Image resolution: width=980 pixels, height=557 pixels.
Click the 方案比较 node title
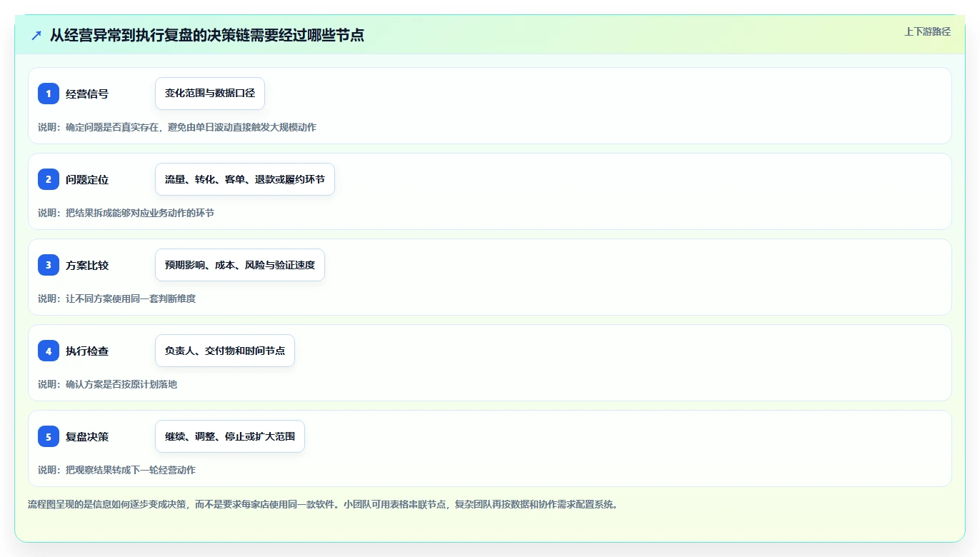tap(87, 265)
